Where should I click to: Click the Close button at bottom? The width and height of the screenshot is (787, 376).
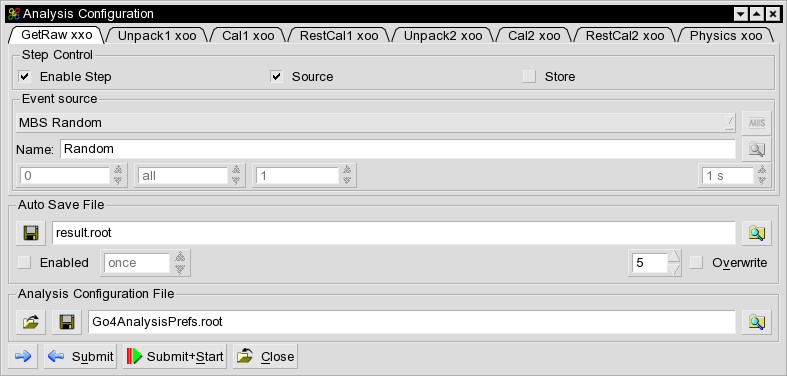[x=266, y=356]
